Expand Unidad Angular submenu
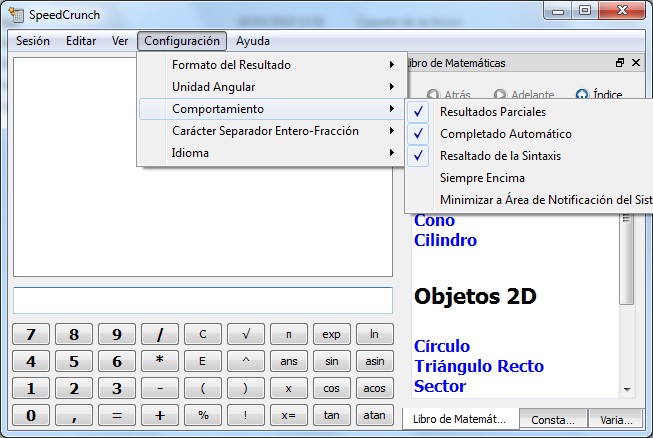This screenshot has height=438, width=653. click(x=272, y=87)
